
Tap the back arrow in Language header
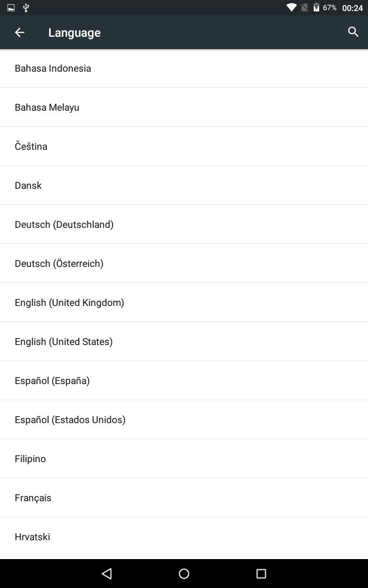19,32
